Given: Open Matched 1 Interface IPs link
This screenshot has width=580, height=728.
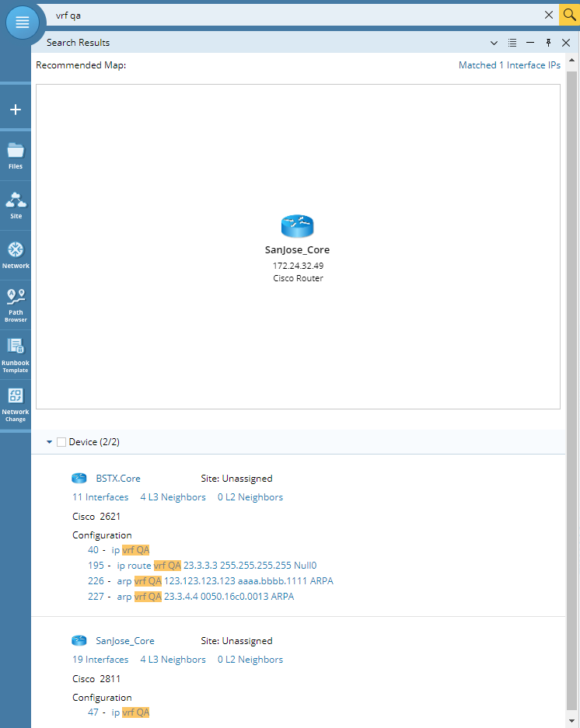Looking at the screenshot, I should tap(509, 65).
